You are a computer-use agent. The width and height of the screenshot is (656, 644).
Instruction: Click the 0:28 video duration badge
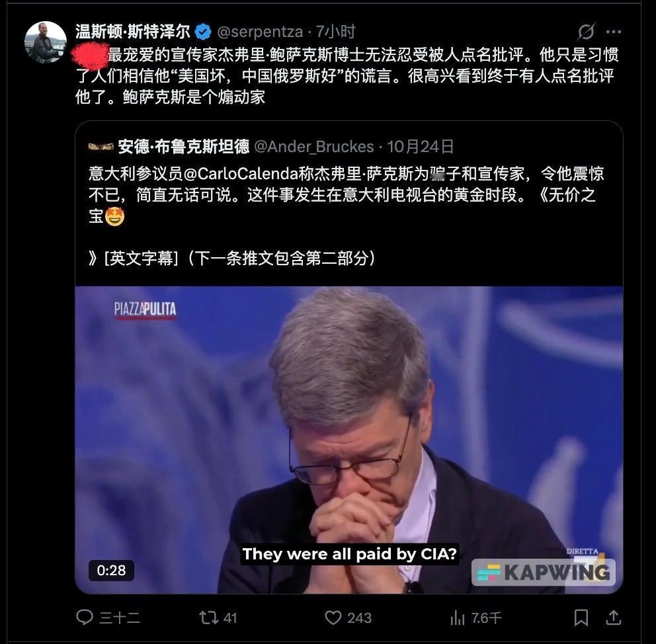111,570
